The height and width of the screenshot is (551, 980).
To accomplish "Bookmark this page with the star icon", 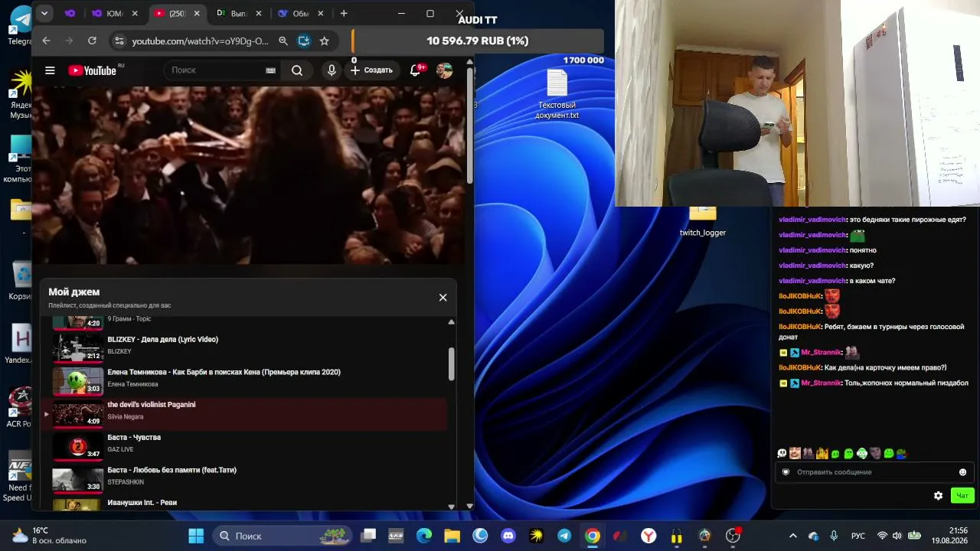I will pos(325,41).
